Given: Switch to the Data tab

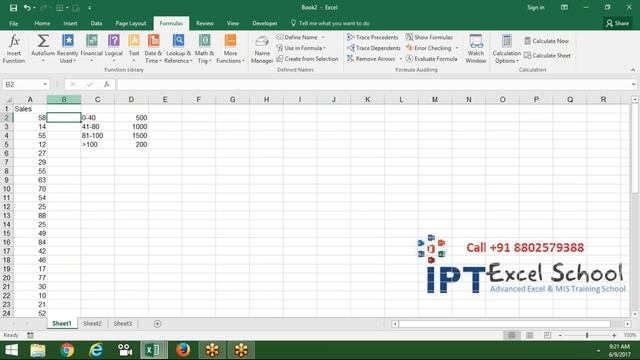Looking at the screenshot, I should click(96, 23).
